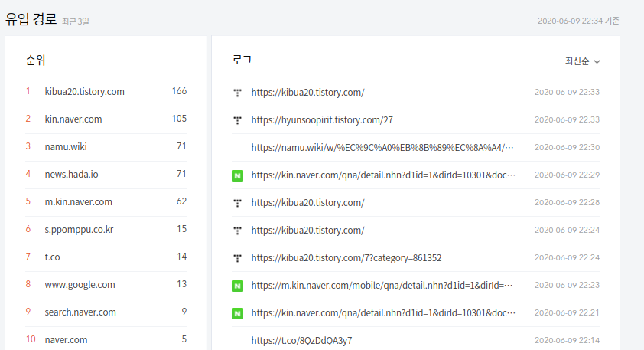The width and height of the screenshot is (644, 350).
Task: Click Naver icon of the 22:21 kin.naver.com log
Action: pyautogui.click(x=237, y=313)
